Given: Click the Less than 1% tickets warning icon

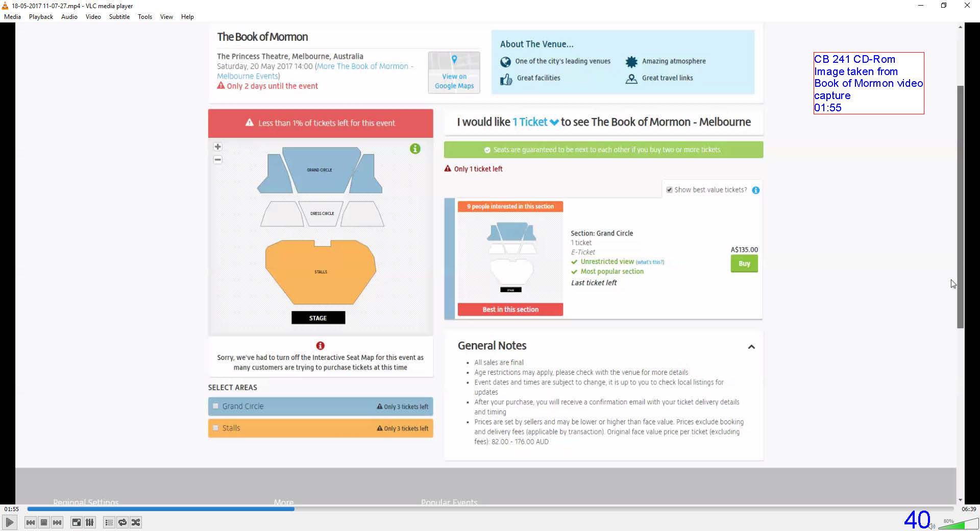Looking at the screenshot, I should coord(250,123).
